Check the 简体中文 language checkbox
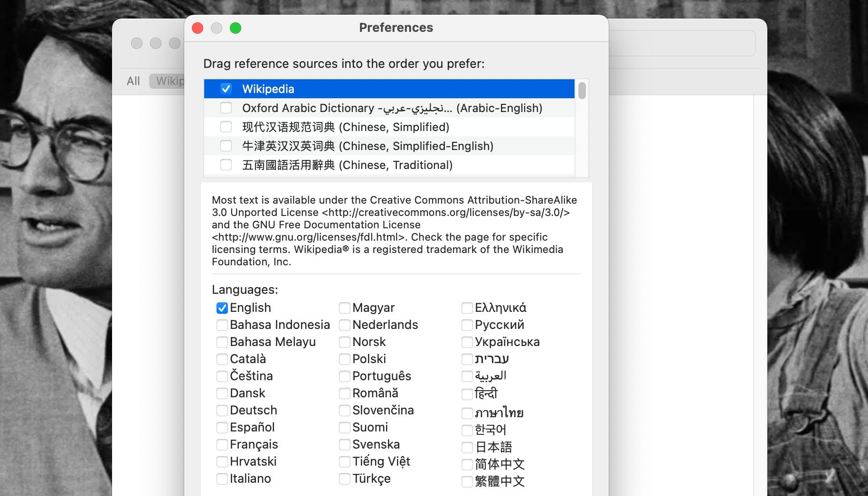868x496 pixels. coord(467,465)
